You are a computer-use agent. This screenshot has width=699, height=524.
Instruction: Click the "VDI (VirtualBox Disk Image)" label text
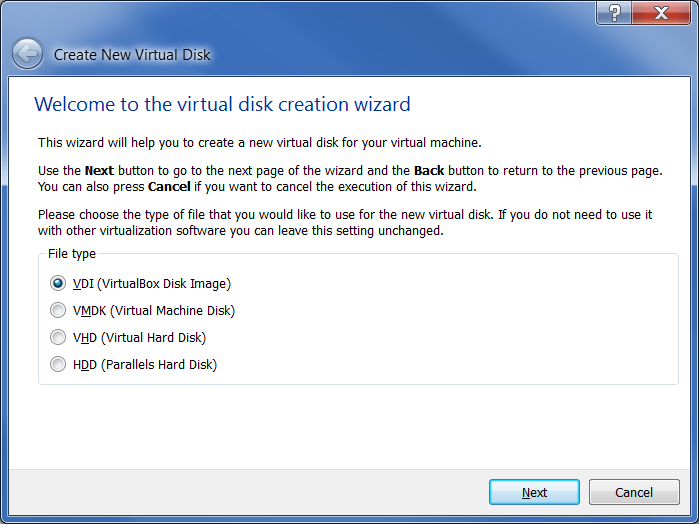coord(152,283)
